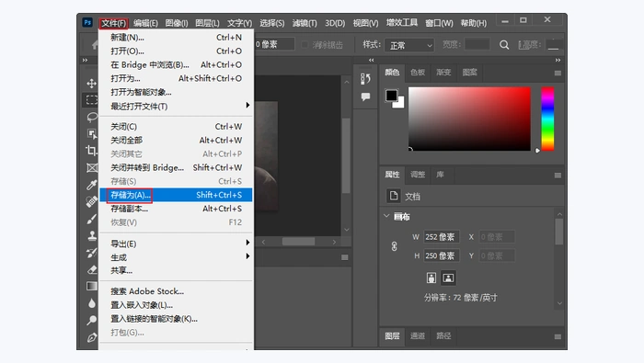Viewport: 644px width, 363px height.
Task: Collapse the right panels double-arrow
Action: click(x=558, y=60)
